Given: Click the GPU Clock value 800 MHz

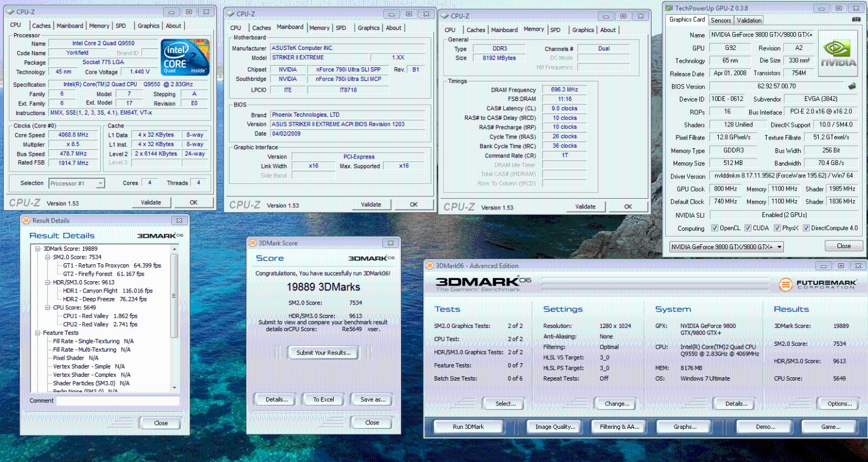Looking at the screenshot, I should (x=725, y=189).
